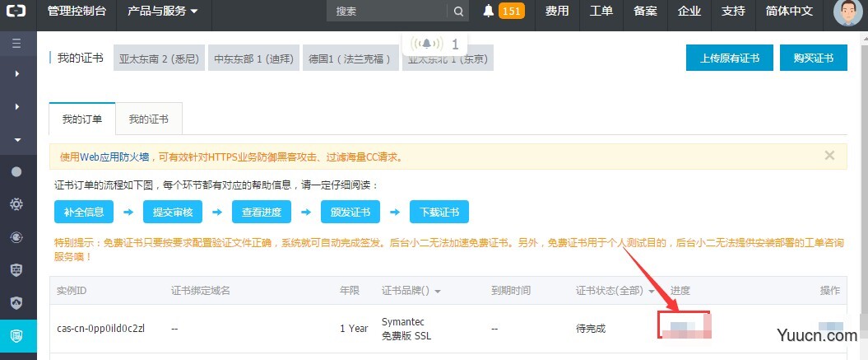Open the eye-shaped sidebar icon

click(x=16, y=237)
